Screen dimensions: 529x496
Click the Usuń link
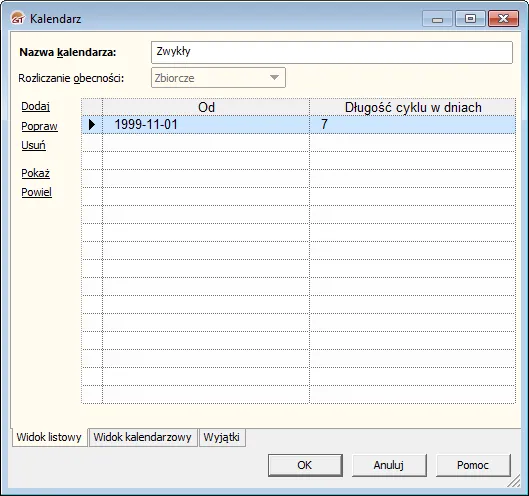(33, 145)
